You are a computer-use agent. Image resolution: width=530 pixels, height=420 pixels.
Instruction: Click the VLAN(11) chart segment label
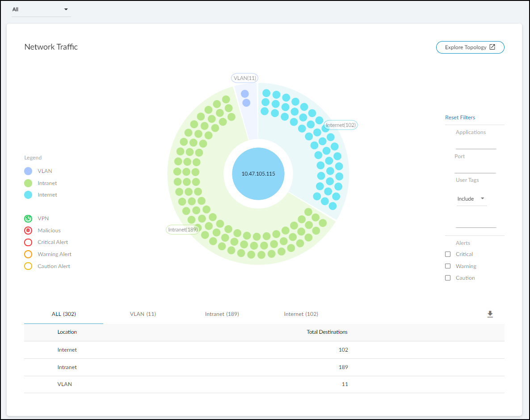tap(245, 78)
